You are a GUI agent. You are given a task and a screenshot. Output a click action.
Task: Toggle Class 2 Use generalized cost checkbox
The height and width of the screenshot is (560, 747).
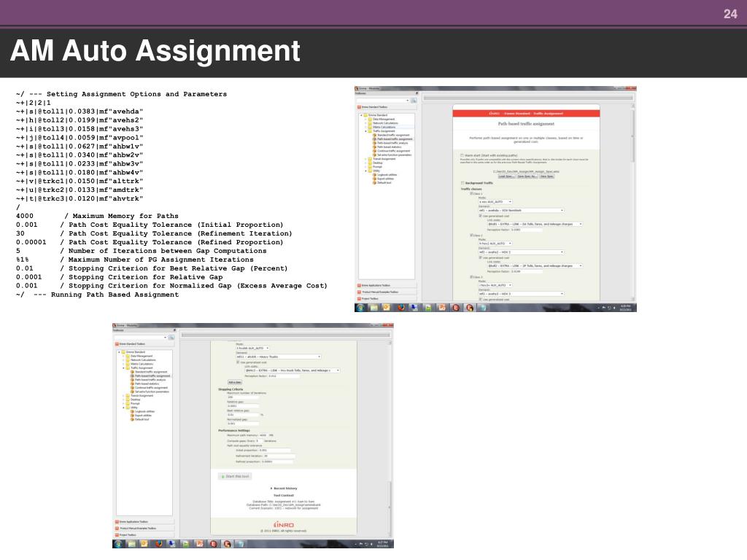pyautogui.click(x=480, y=257)
